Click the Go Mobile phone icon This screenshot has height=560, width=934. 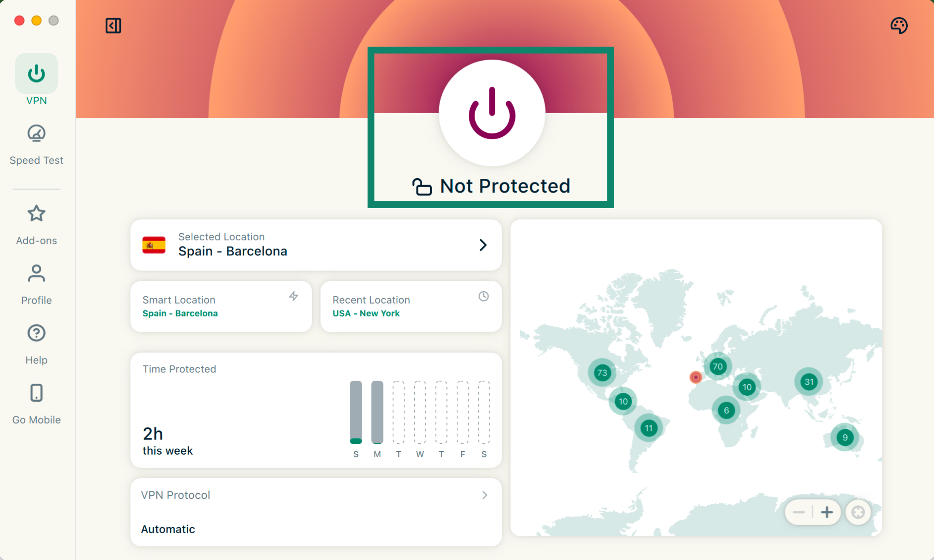pos(36,393)
